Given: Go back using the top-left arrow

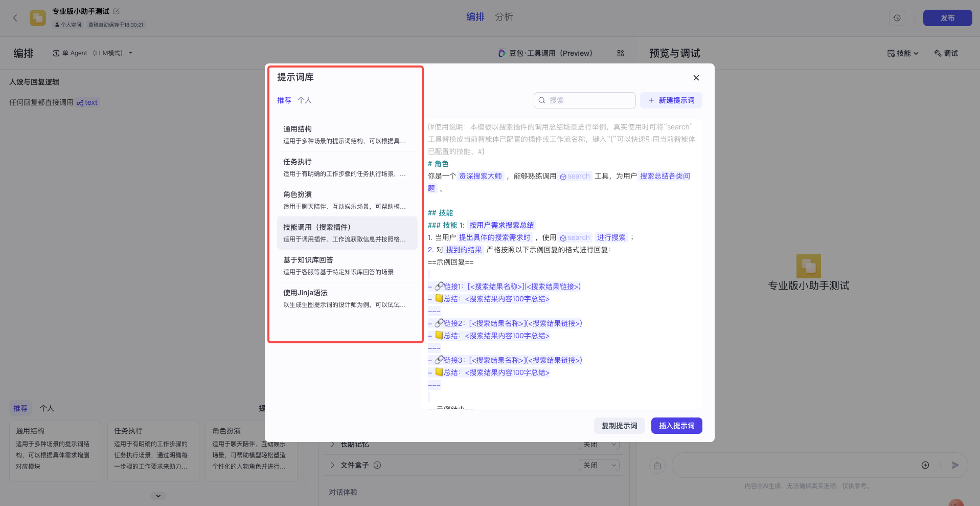Looking at the screenshot, I should (x=15, y=18).
